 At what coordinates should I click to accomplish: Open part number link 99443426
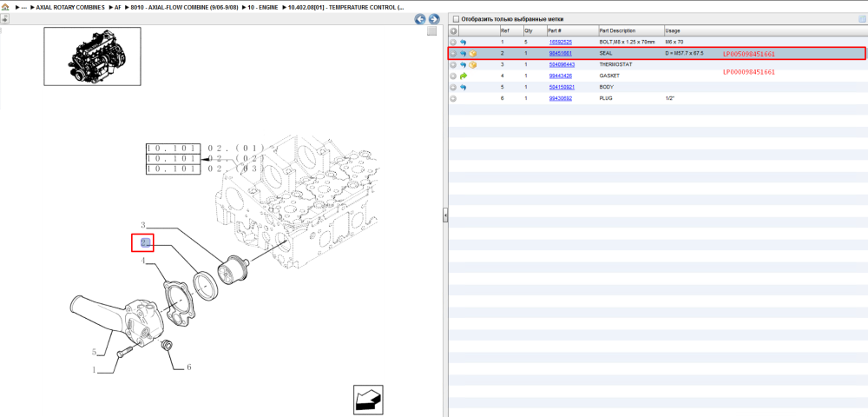(560, 76)
